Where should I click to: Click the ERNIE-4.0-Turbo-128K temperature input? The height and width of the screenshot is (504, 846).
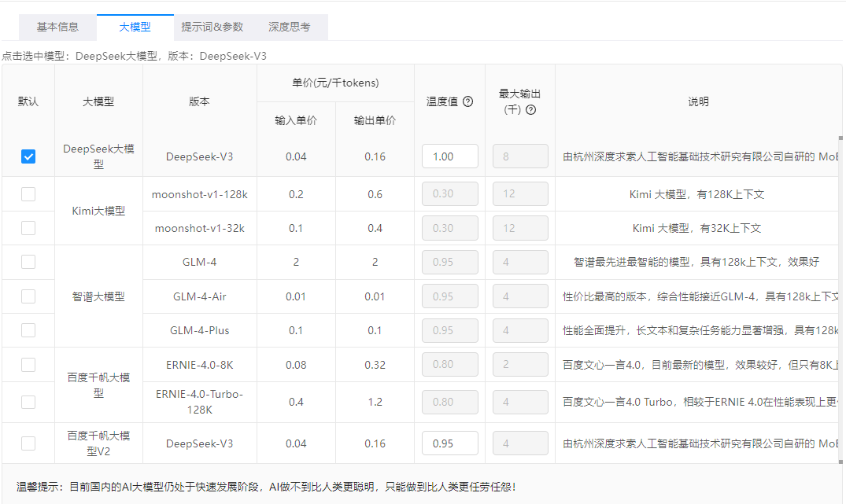pyautogui.click(x=450, y=402)
